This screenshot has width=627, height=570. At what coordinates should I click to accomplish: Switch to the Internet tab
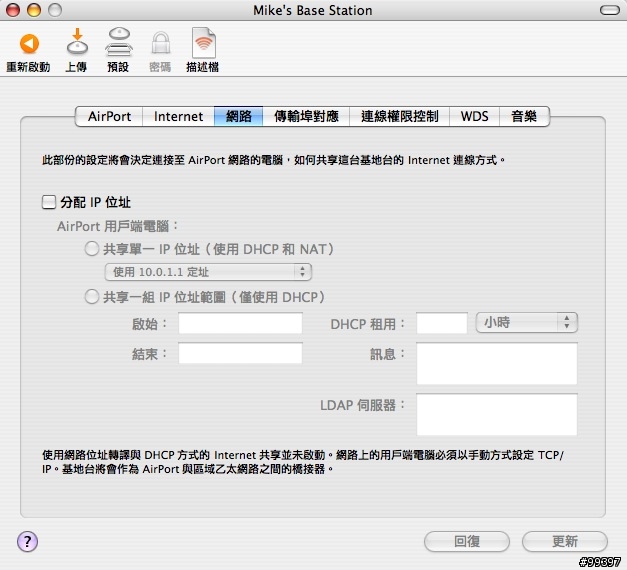[178, 116]
